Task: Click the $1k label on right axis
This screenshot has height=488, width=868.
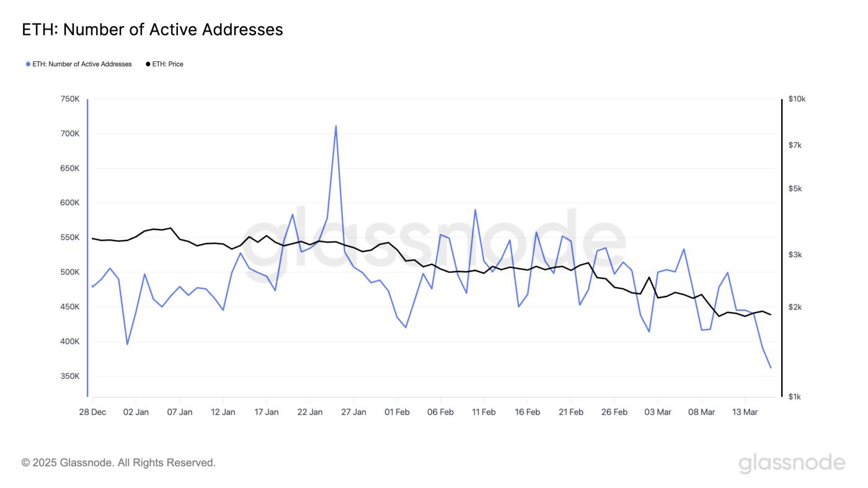Action: (795, 397)
